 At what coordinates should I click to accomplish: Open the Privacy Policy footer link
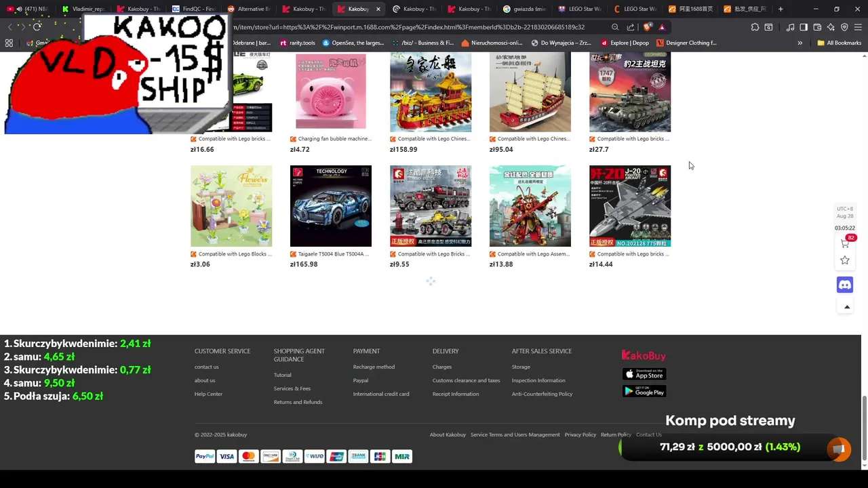tap(580, 434)
